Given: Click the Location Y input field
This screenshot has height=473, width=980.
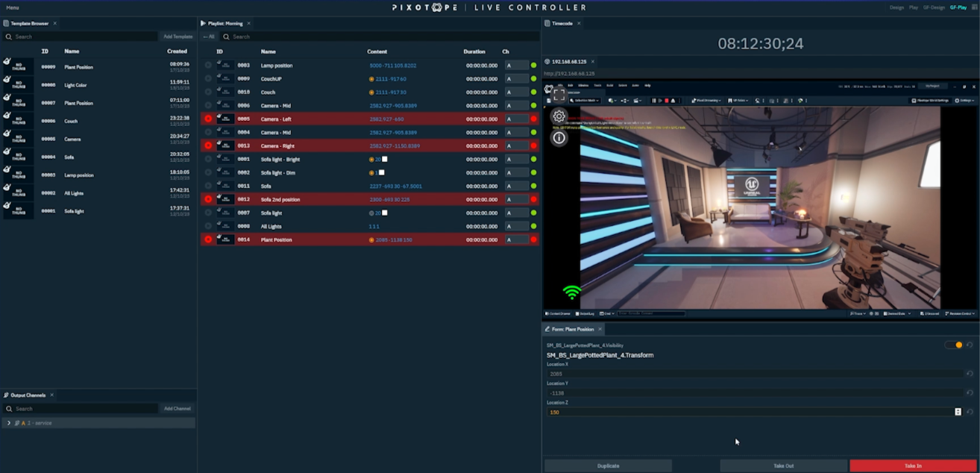Looking at the screenshot, I should [x=754, y=393].
